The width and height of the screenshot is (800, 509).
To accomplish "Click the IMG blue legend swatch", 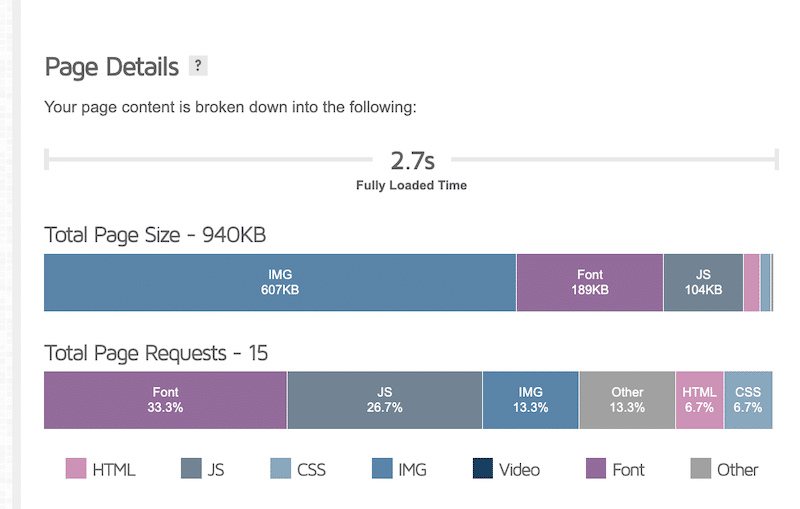I will point(382,469).
